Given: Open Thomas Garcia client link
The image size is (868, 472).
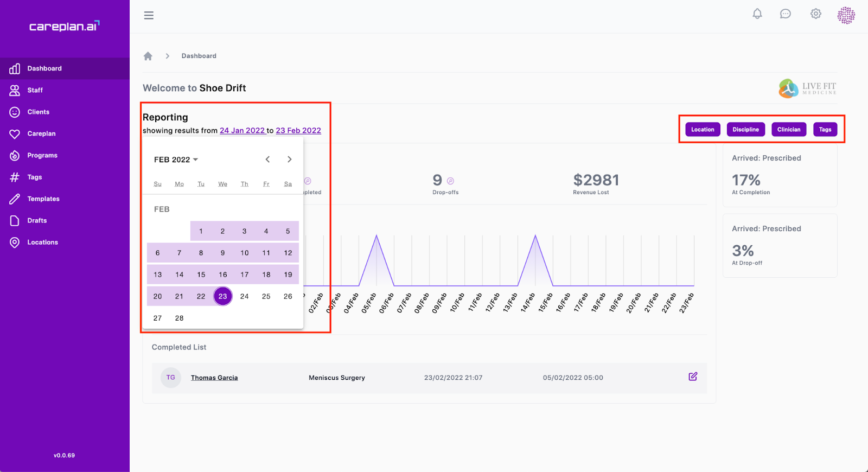Looking at the screenshot, I should (214, 378).
